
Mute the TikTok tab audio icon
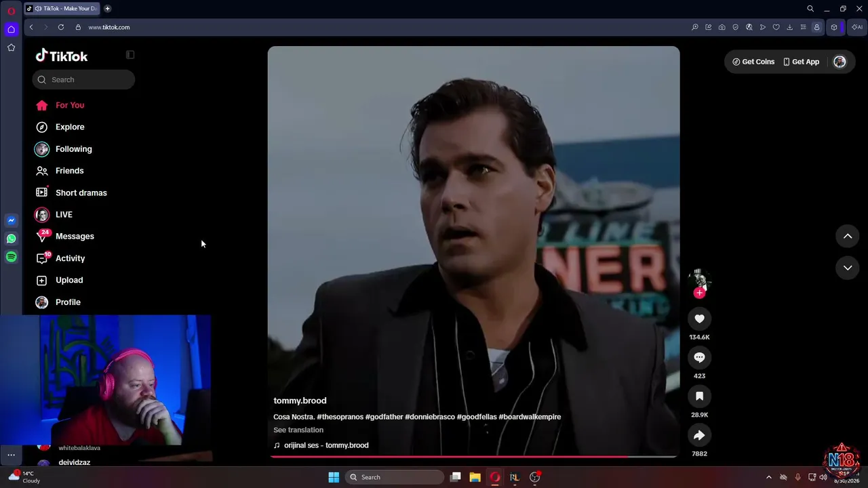tap(37, 9)
